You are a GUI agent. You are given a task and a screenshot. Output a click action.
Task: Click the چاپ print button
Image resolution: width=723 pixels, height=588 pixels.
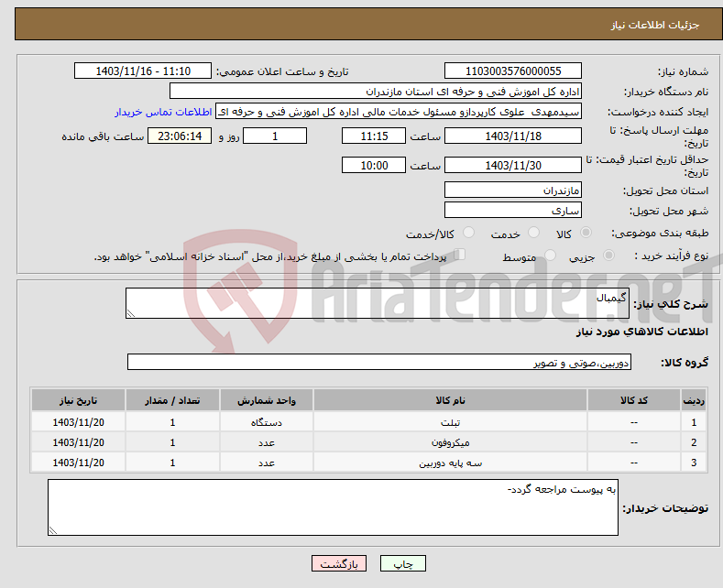403,563
